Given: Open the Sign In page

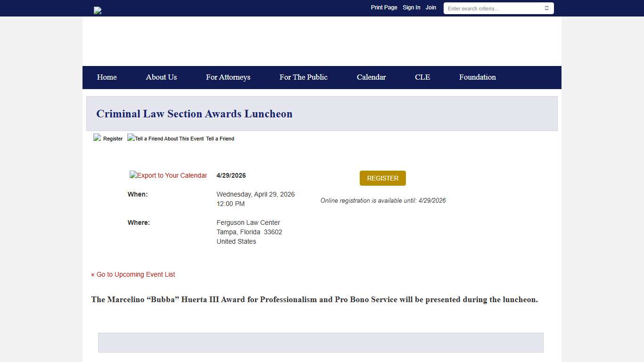Looking at the screenshot, I should tap(411, 8).
